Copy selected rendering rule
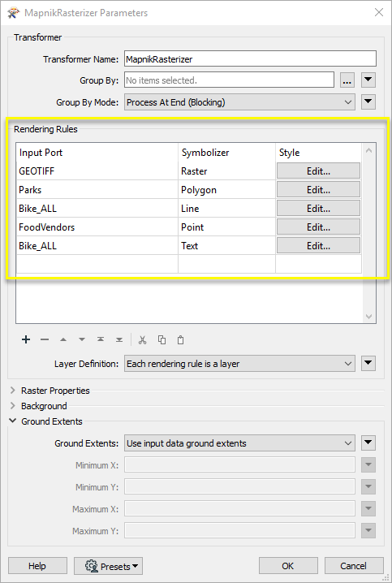The height and width of the screenshot is (583, 392). [162, 339]
